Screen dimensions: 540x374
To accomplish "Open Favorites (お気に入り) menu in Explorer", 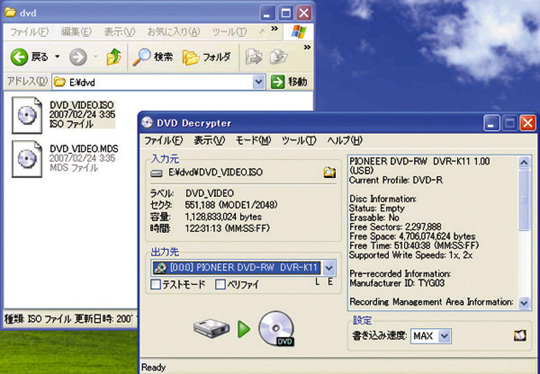I will tap(174, 32).
